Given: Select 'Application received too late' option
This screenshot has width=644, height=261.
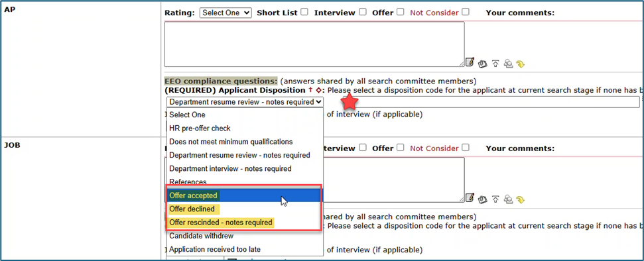Looking at the screenshot, I should point(245,249).
